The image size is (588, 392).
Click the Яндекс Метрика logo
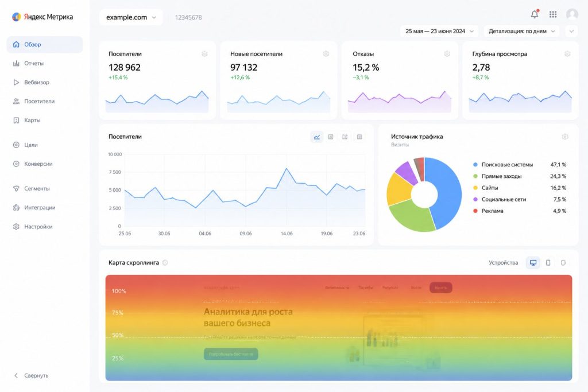pos(42,17)
